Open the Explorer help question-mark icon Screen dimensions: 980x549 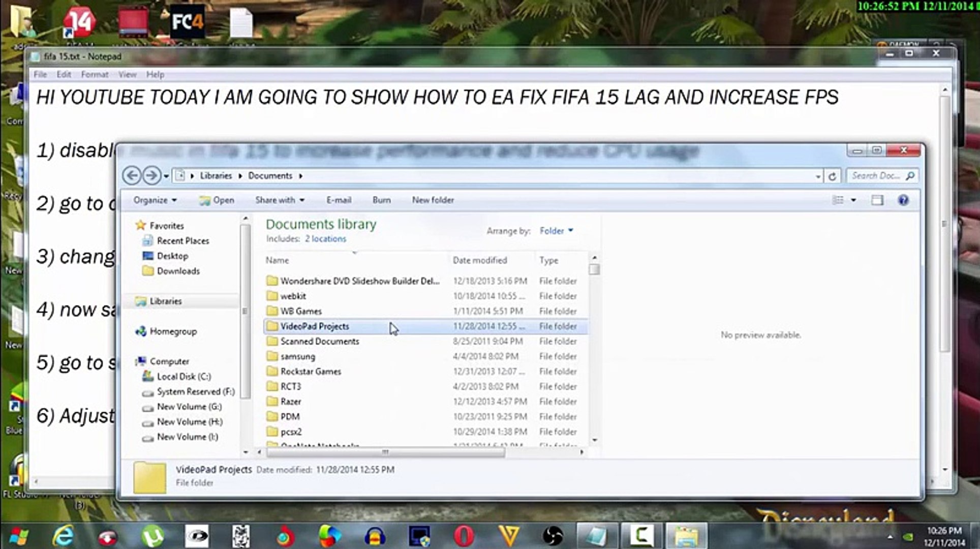point(903,200)
